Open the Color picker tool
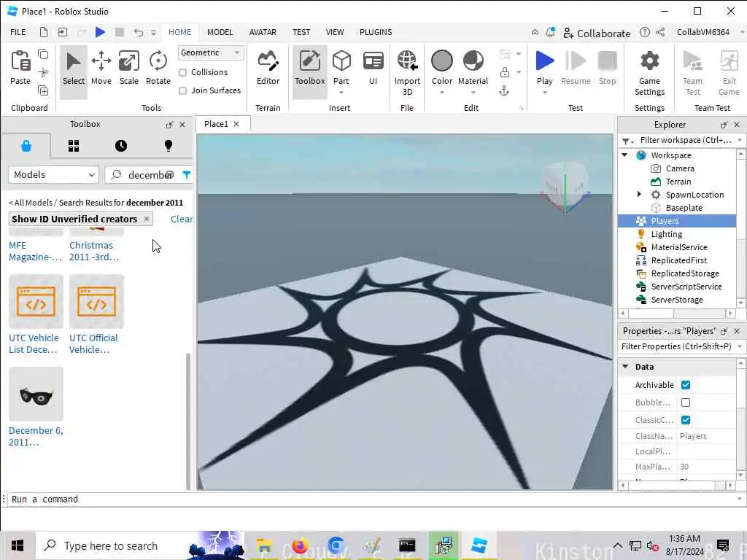Viewport: 747px width, 560px height. (441, 68)
